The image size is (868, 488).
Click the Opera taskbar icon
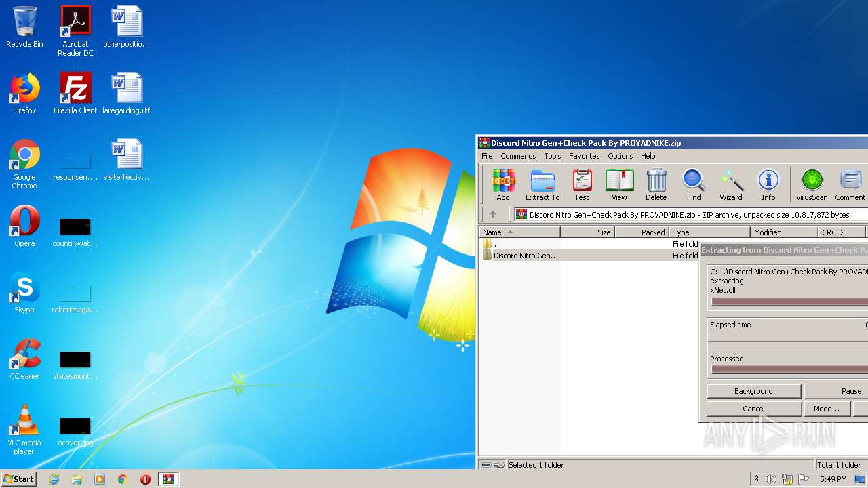(x=145, y=479)
